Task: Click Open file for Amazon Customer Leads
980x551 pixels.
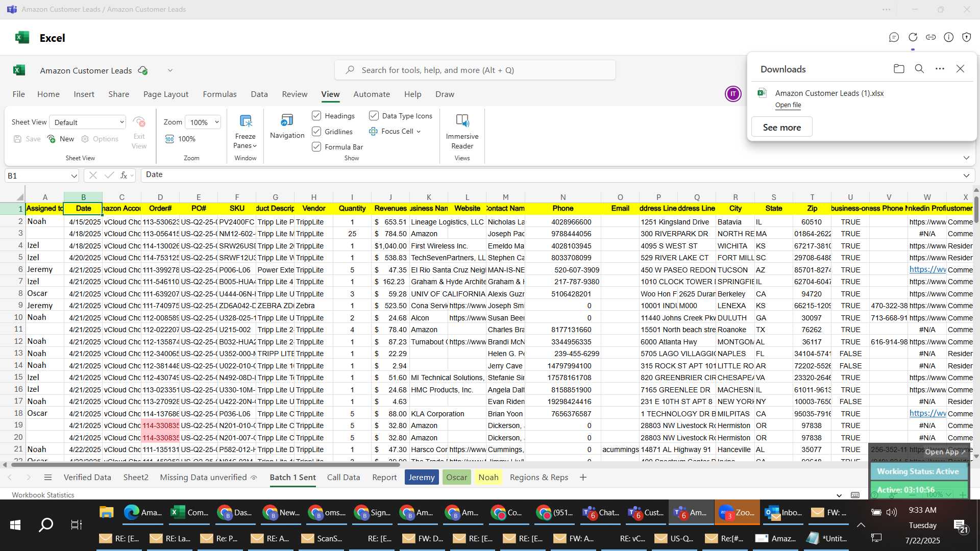Action: point(788,105)
